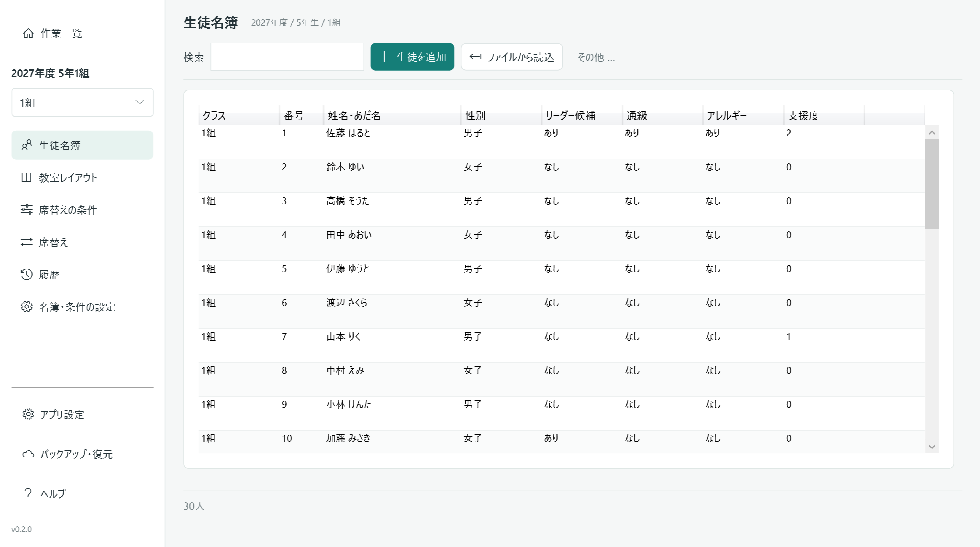Sort by the 番号 column header
Image resolution: width=980 pixels, height=547 pixels.
[x=301, y=115]
